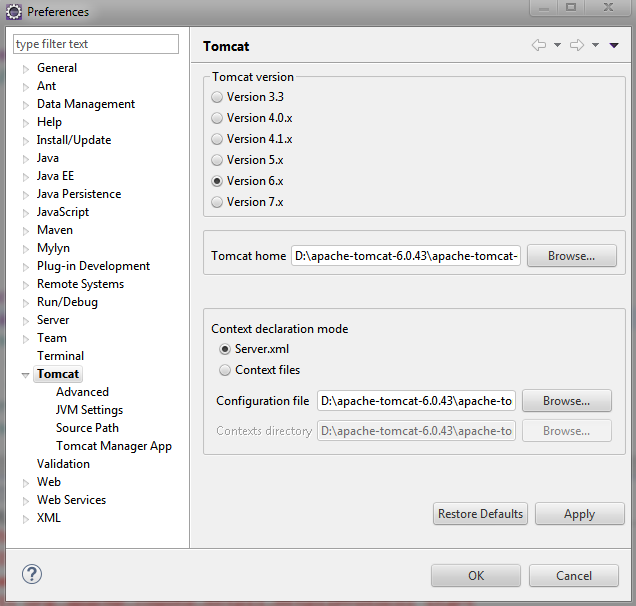The height and width of the screenshot is (606, 636).
Task: Expand the Web tree node
Action: pos(26,483)
